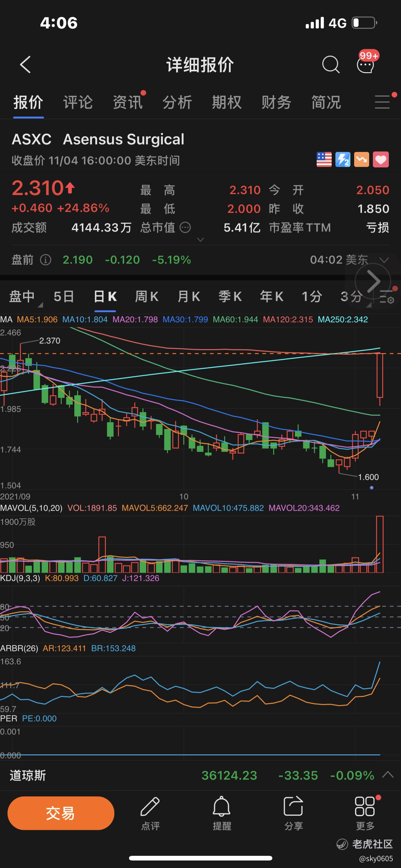This screenshot has height=868, width=401.
Task: Switch to 资讯 tab
Action: 128,102
